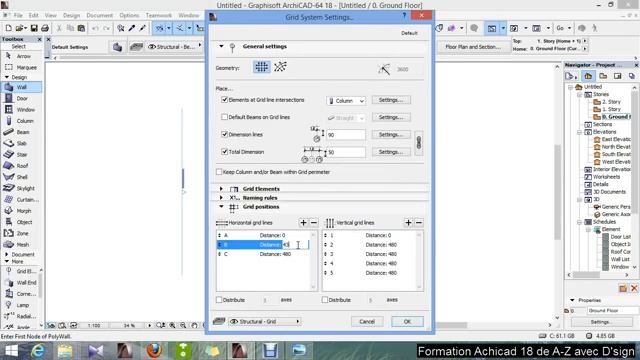Add a horizontal grid line with plus
This screenshot has width=640, height=360.
(303, 222)
